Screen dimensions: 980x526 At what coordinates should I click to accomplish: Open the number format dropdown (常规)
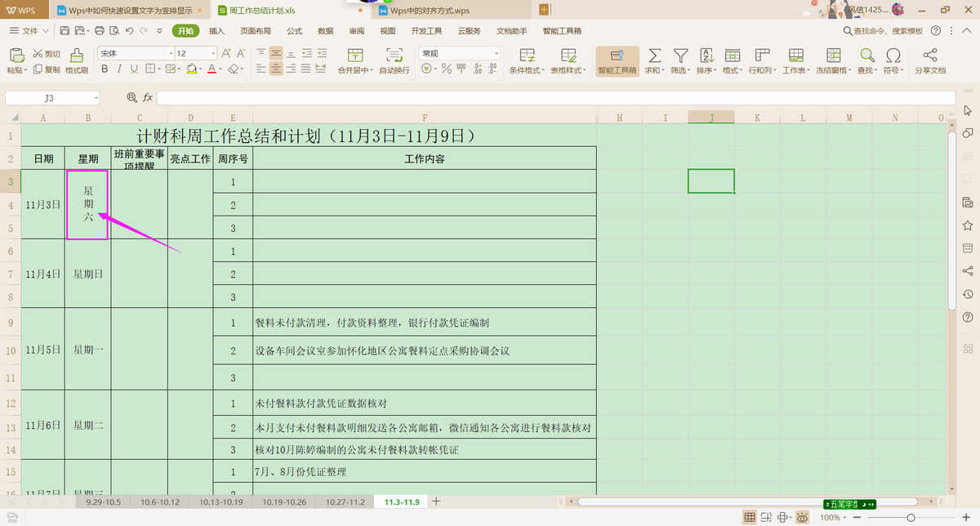496,53
